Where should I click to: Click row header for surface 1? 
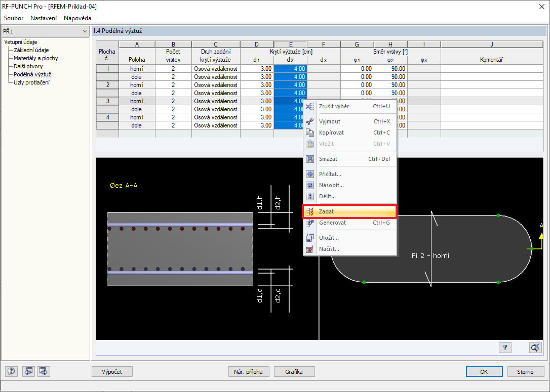click(x=107, y=69)
